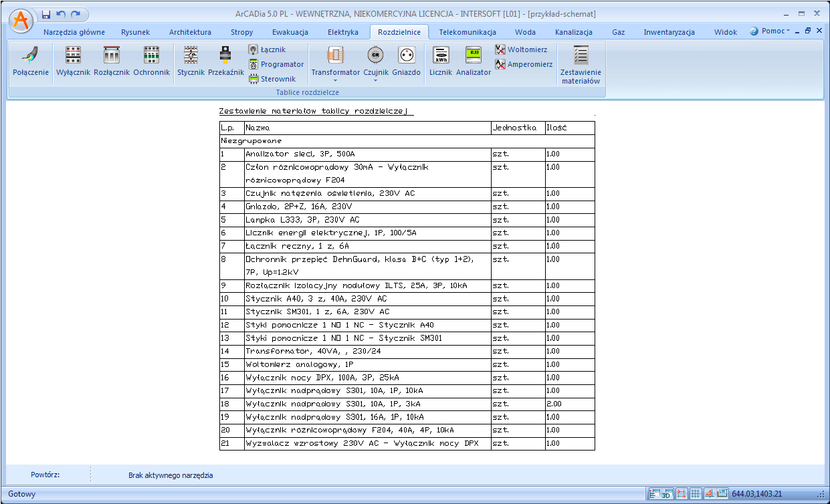The height and width of the screenshot is (504, 830).
Task: Click table title Zestawienie materiałów tablicy rozdzielczej
Action: point(317,111)
